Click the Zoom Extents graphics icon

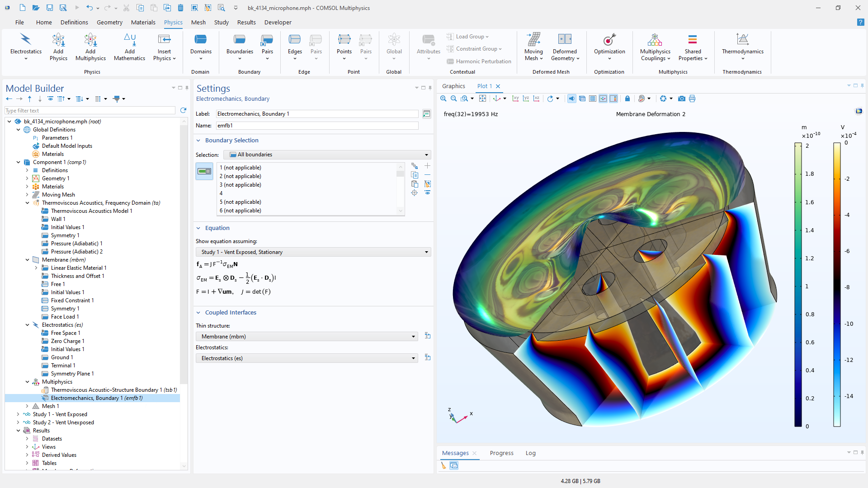(x=482, y=99)
